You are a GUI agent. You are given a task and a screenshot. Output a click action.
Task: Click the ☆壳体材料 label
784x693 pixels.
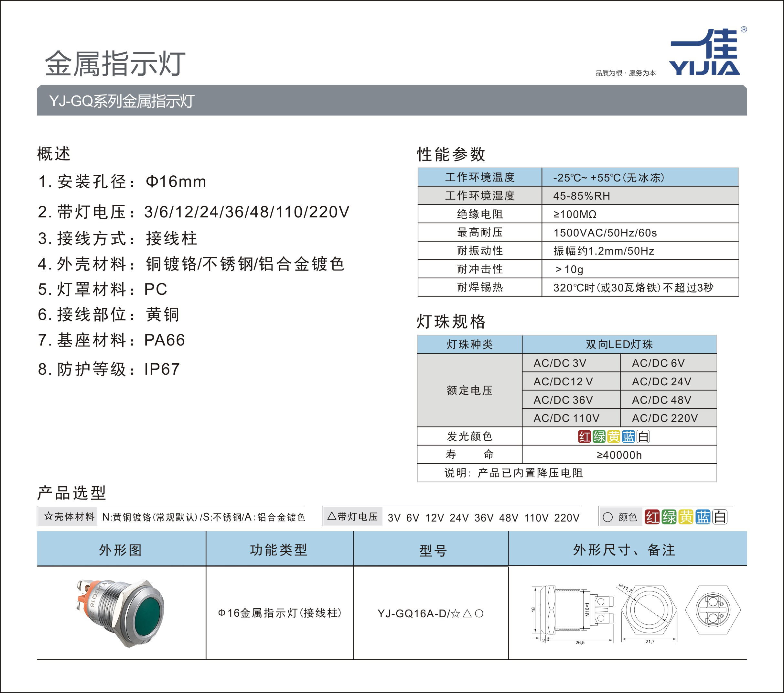point(69,516)
